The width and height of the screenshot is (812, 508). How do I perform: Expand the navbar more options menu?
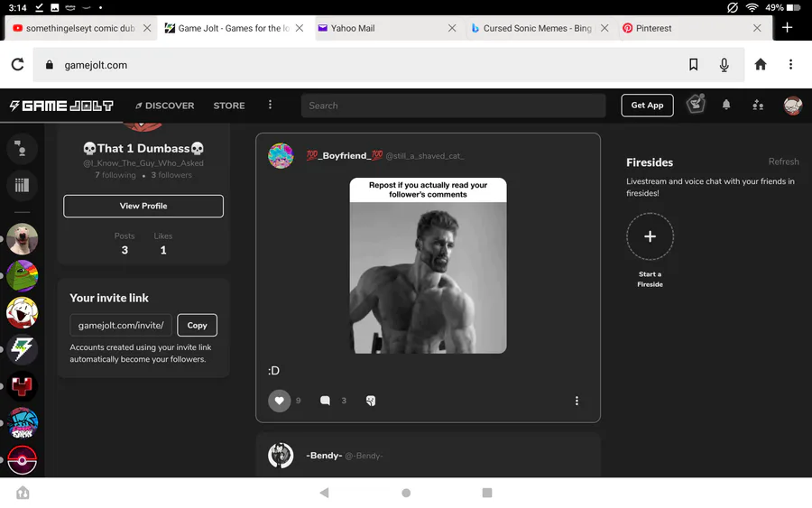pos(270,106)
